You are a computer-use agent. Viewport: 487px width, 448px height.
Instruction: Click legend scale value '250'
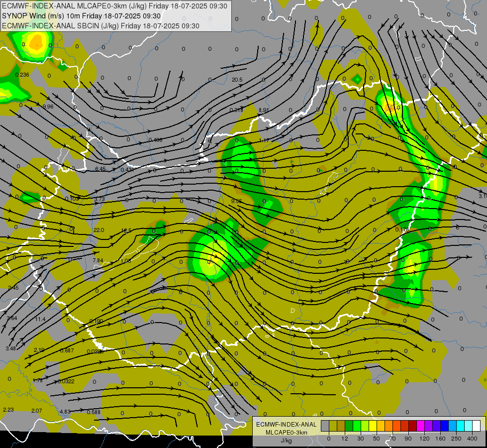456,439
